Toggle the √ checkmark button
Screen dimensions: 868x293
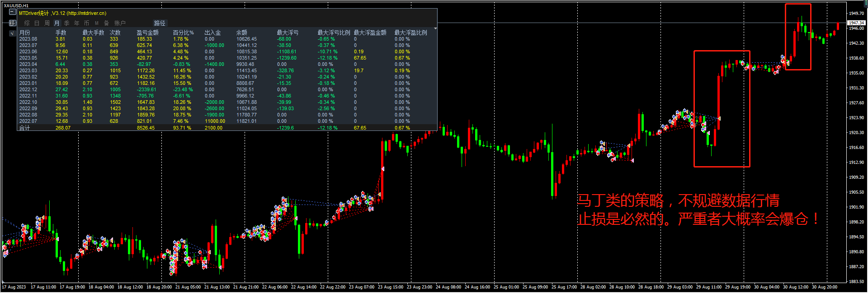pos(13,33)
